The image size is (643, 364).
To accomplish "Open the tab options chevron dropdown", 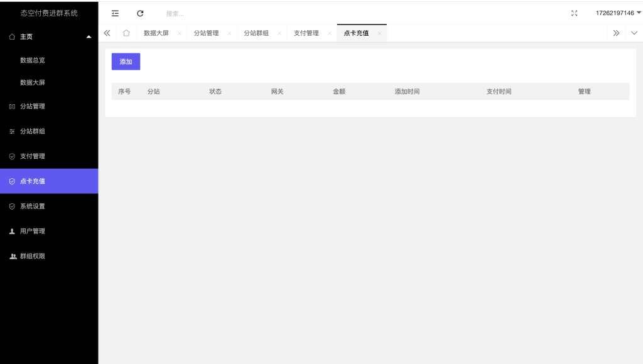I will 634,33.
